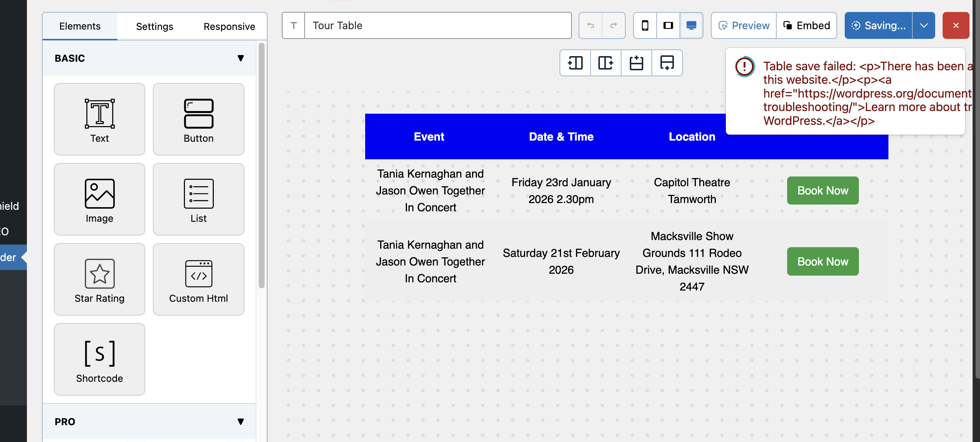Select the Saturday 21st February 2026 cell

561,261
